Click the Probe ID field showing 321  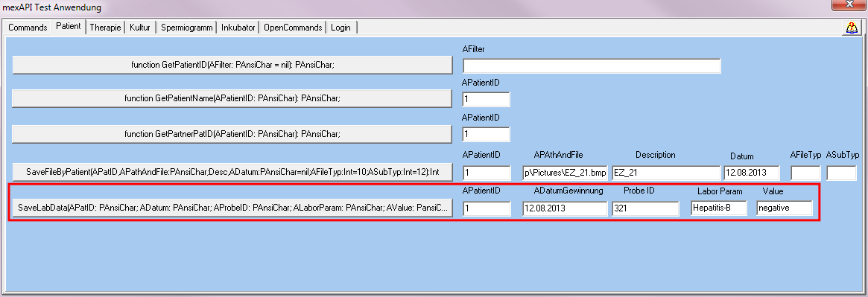(x=645, y=208)
